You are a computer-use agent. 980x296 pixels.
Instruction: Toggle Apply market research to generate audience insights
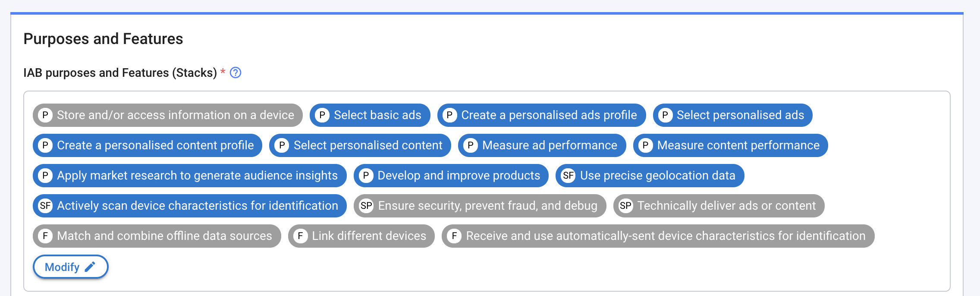coord(188,176)
